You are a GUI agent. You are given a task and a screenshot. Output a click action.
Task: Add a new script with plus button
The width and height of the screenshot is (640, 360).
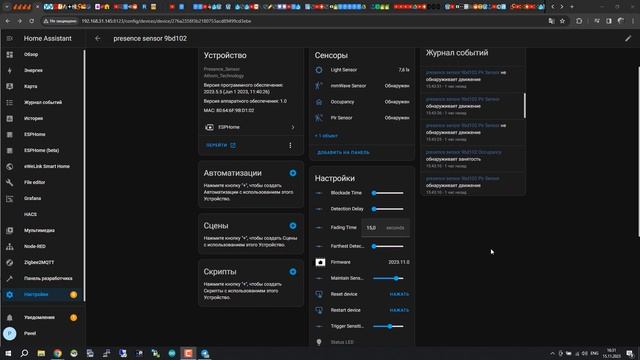tap(293, 272)
